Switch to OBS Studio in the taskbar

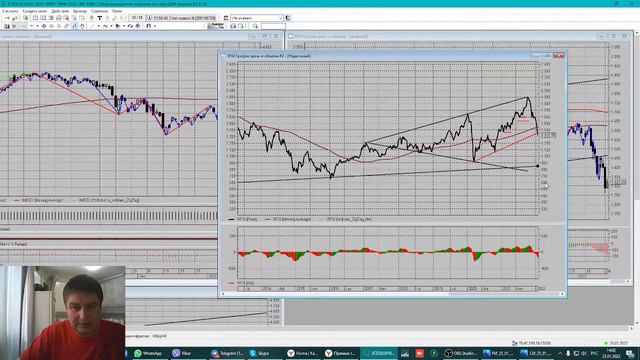pyautogui.click(x=460, y=353)
